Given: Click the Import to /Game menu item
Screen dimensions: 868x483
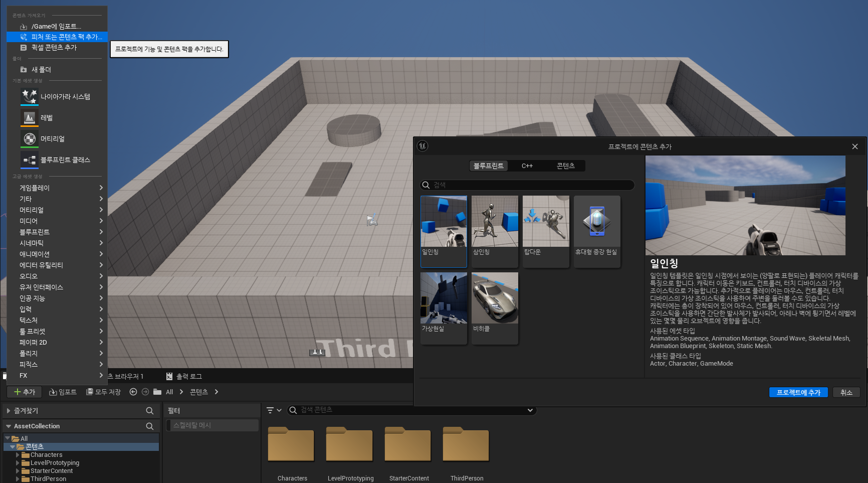Looking at the screenshot, I should tap(57, 26).
